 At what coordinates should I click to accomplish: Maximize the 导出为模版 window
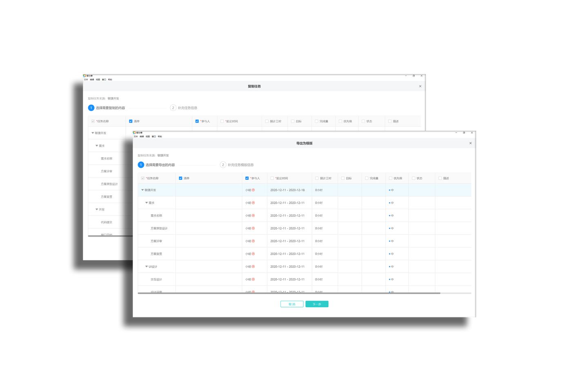coord(464,133)
